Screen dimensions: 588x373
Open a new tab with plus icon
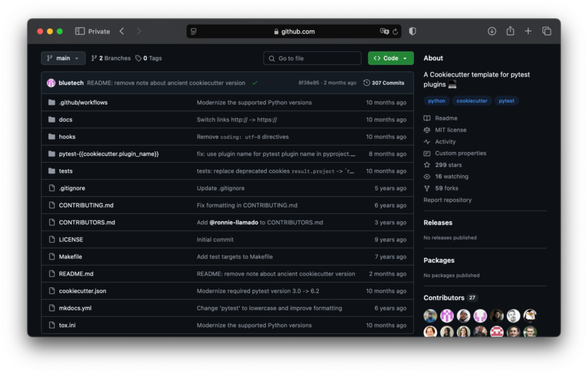(528, 32)
